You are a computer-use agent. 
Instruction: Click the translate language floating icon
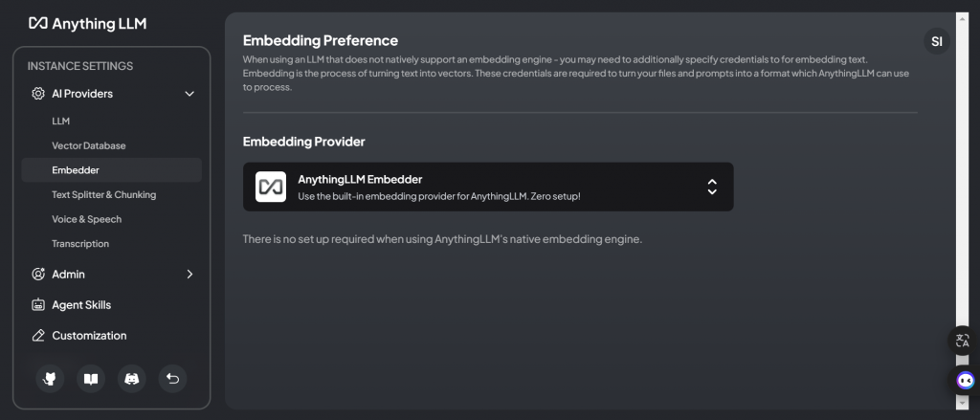pyautogui.click(x=962, y=340)
